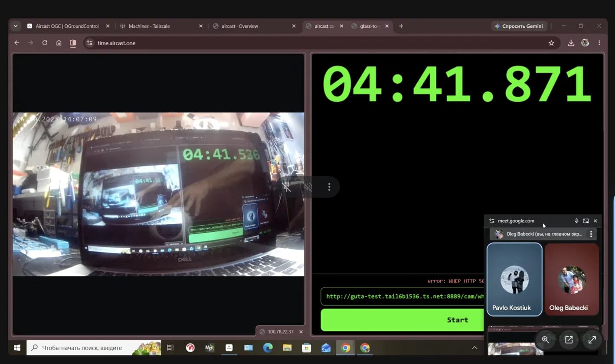Open the video overlay three-dot menu
The width and height of the screenshot is (615, 364).
click(x=329, y=187)
